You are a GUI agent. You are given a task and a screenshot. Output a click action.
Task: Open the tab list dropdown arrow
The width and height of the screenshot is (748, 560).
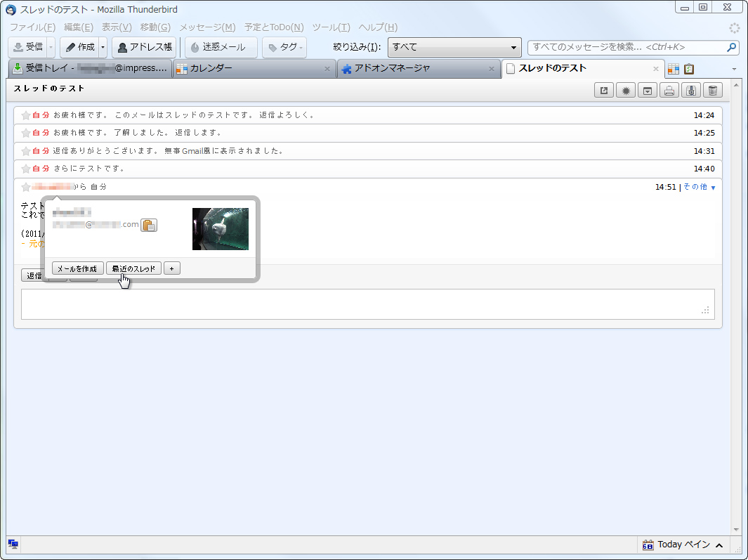click(734, 70)
